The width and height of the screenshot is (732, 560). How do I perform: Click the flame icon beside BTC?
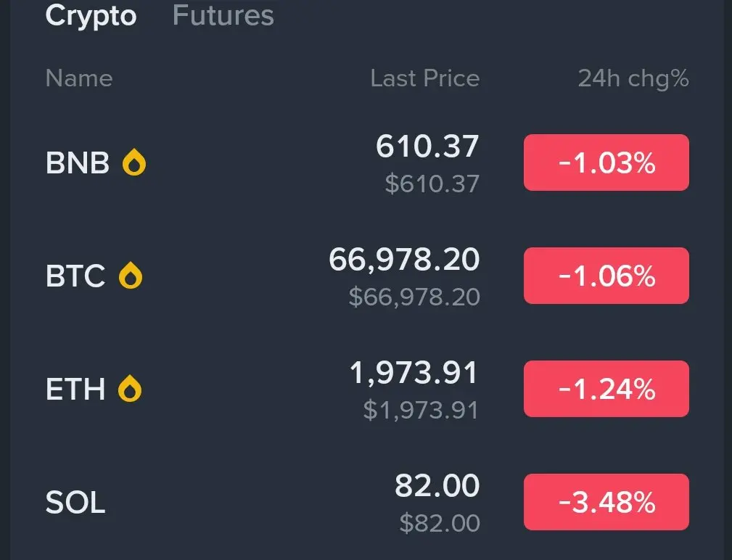(x=131, y=276)
